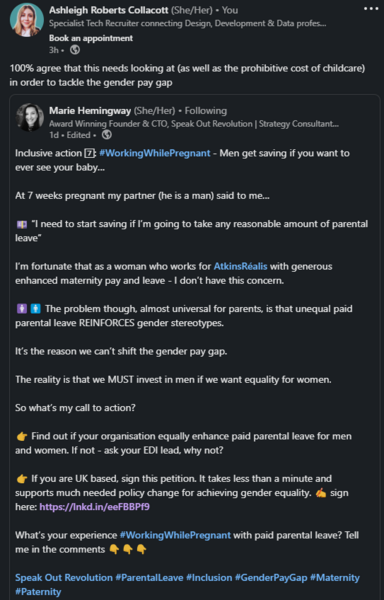This screenshot has width=384, height=600.
Task: Click the globe visibility icon beside 3h
Action: click(75, 50)
